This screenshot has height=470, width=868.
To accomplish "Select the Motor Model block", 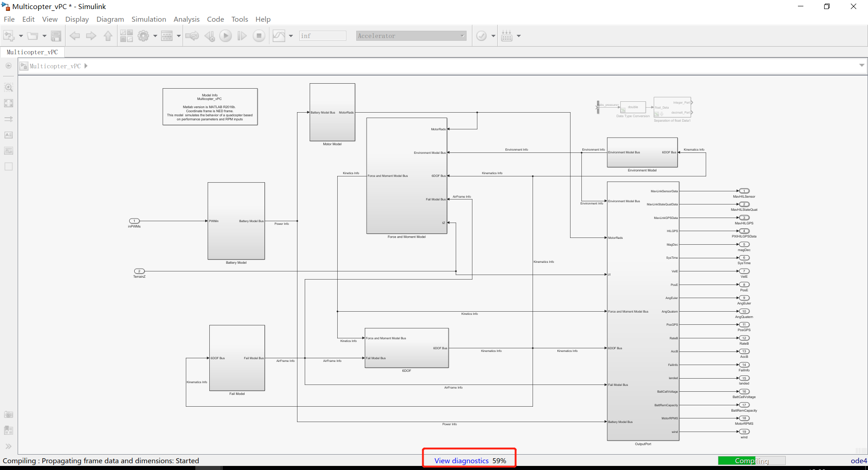I will pyautogui.click(x=332, y=112).
